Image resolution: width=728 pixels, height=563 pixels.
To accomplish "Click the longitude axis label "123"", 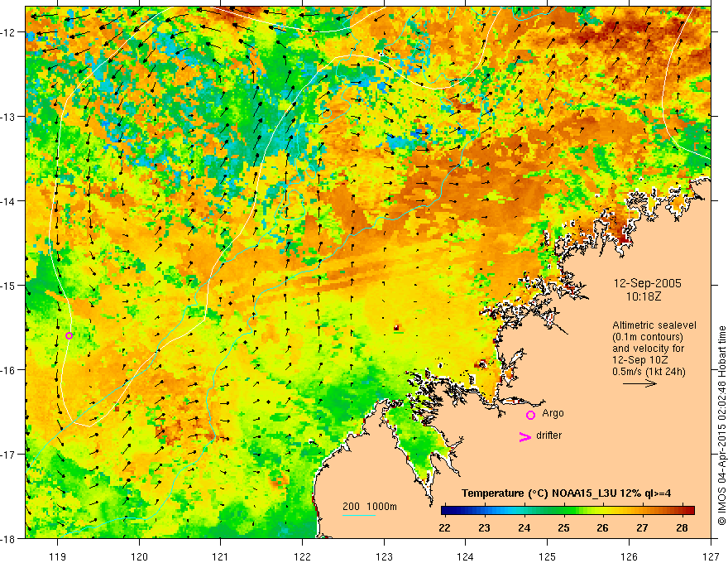I will click(x=384, y=556).
